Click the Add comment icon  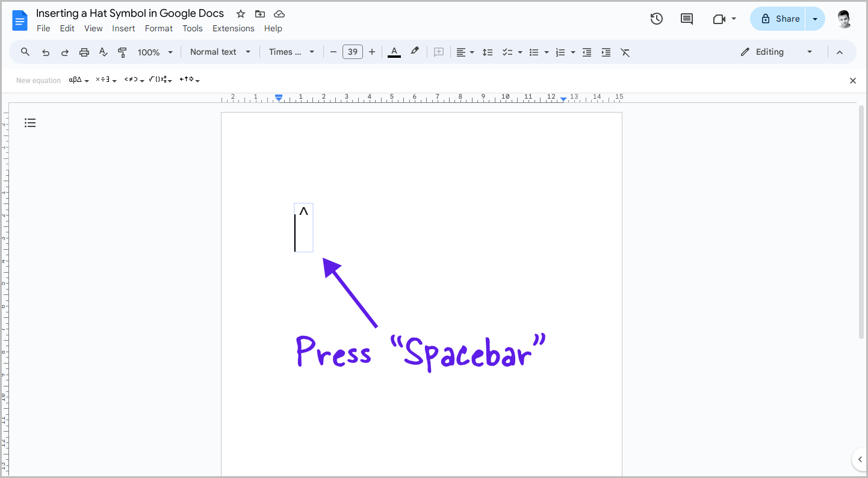(x=687, y=19)
